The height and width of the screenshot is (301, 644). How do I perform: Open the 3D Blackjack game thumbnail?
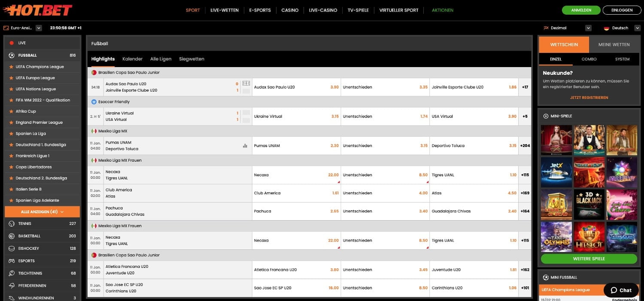[589, 204]
